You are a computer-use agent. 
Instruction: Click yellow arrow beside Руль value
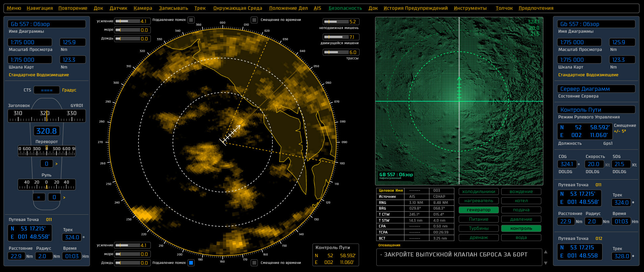pyautogui.click(x=64, y=197)
